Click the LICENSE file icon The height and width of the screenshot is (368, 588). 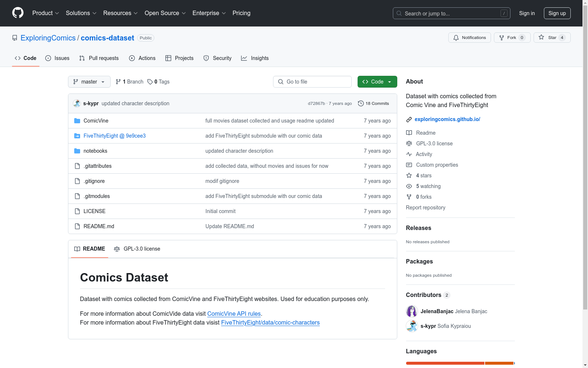(77, 211)
